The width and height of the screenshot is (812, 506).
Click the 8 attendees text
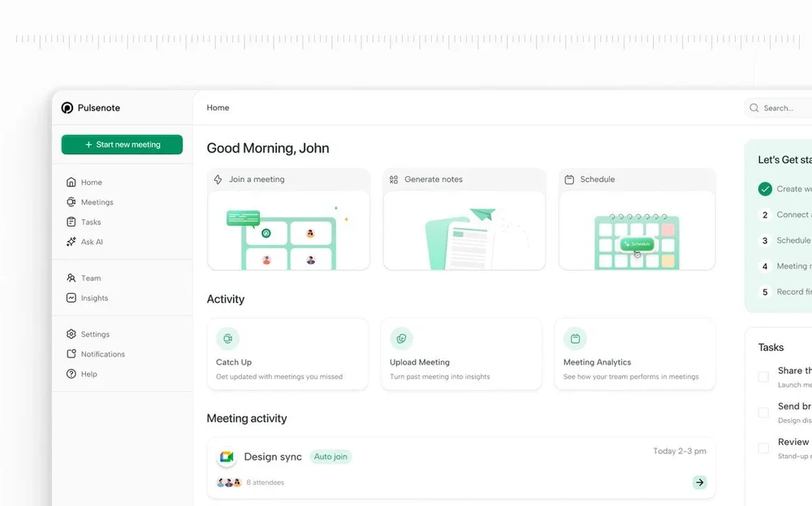point(266,482)
